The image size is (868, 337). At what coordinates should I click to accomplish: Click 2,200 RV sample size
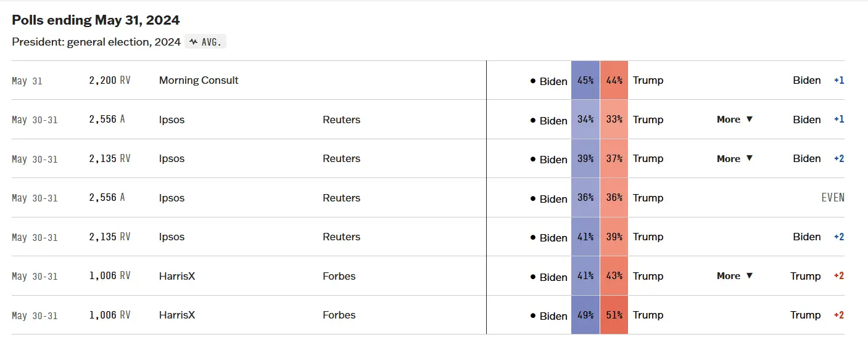[x=109, y=80]
